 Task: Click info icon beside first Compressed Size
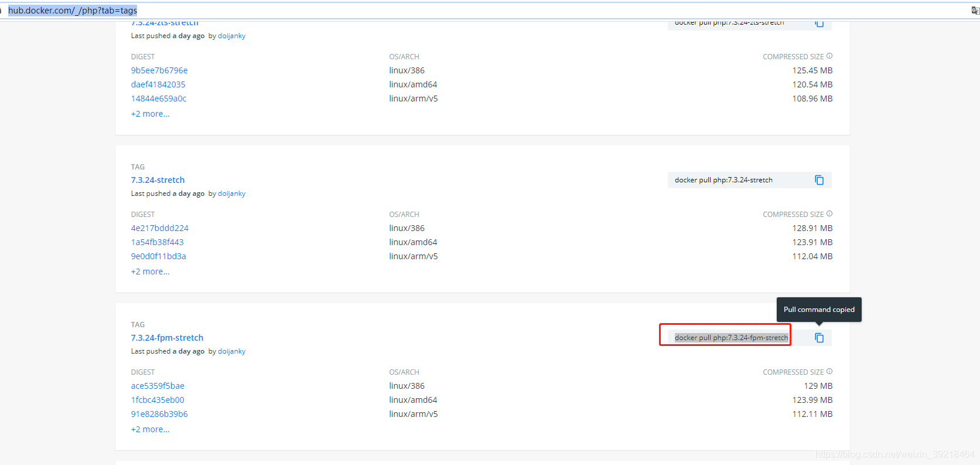[x=829, y=56]
